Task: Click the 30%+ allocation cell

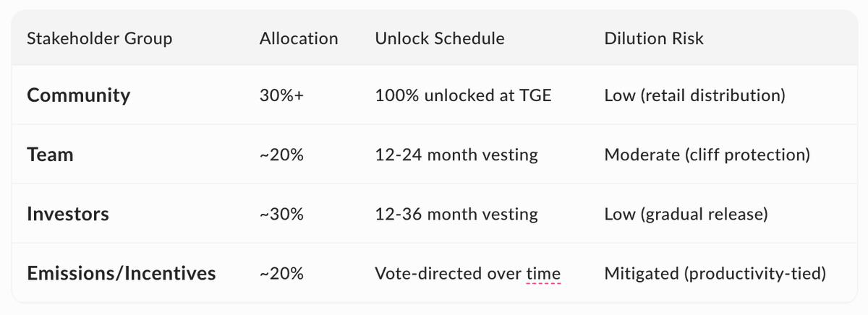Action: pyautogui.click(x=282, y=95)
